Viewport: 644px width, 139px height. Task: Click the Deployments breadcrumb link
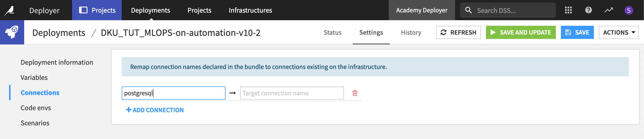(x=59, y=33)
